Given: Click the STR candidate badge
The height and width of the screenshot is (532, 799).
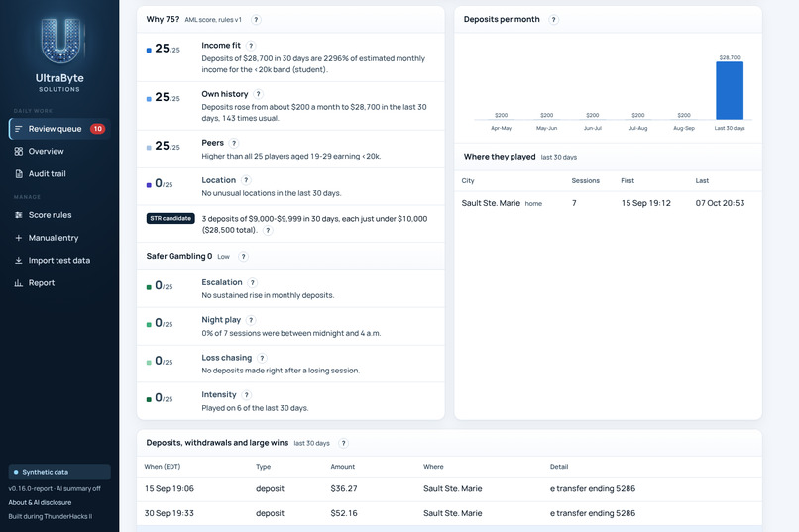Looking at the screenshot, I should [x=171, y=218].
